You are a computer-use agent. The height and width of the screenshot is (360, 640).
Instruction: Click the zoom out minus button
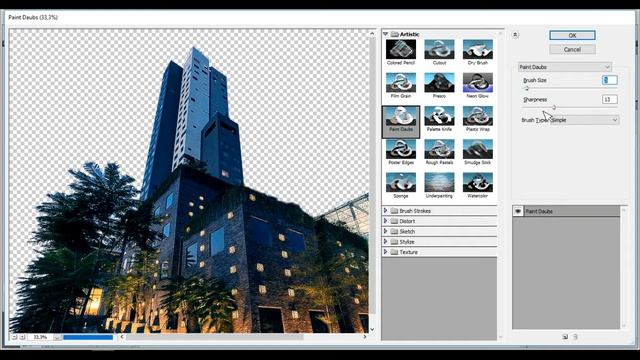pos(14,337)
